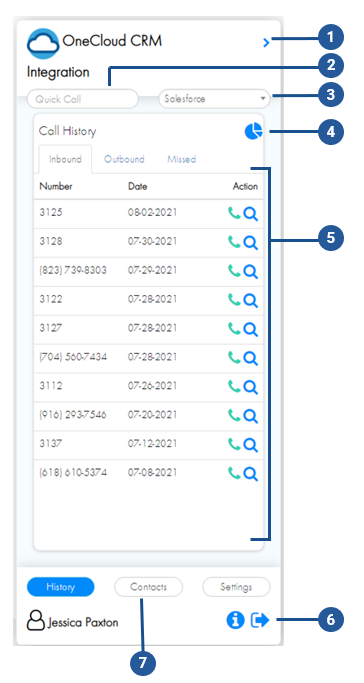Log out using the exit arrow icon

(x=260, y=619)
